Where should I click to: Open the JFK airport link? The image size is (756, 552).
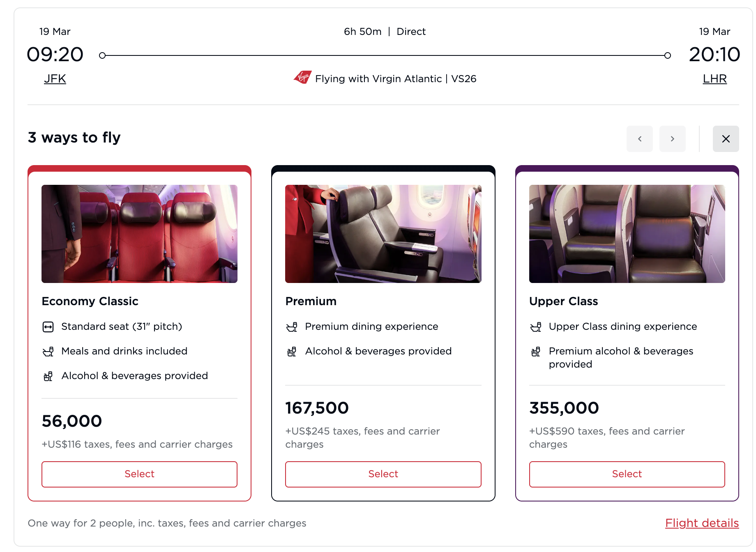point(55,78)
